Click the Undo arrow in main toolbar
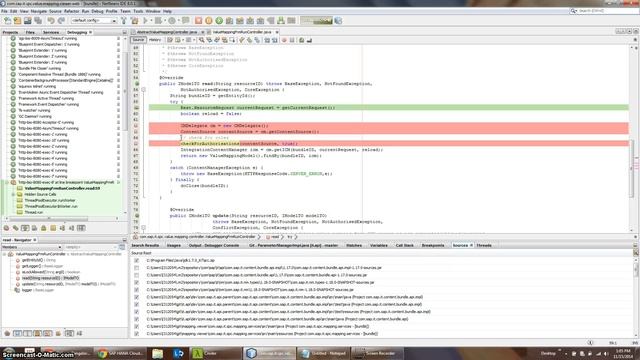The width and height of the screenshot is (640, 360). click(x=51, y=20)
